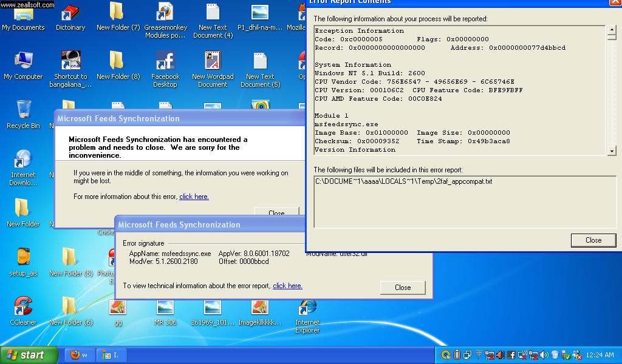Image resolution: width=622 pixels, height=364 pixels.
Task: Select the 261969_101 image icon
Action: coord(213,312)
